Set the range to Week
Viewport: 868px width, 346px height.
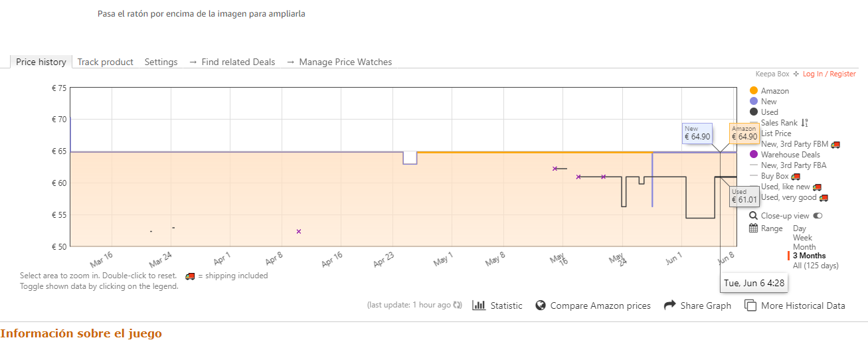tap(802, 238)
